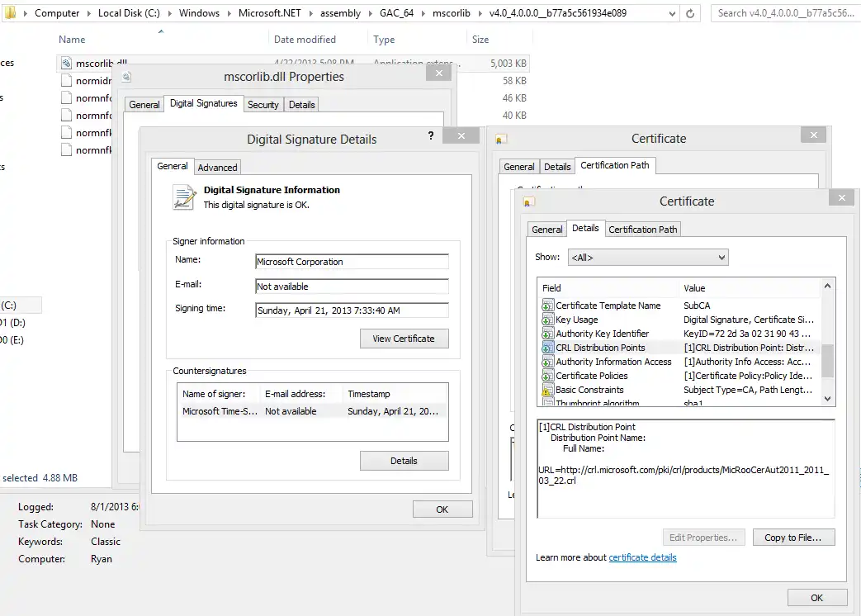
Task: Open Certification Path tab in front Certificate
Action: pos(643,230)
